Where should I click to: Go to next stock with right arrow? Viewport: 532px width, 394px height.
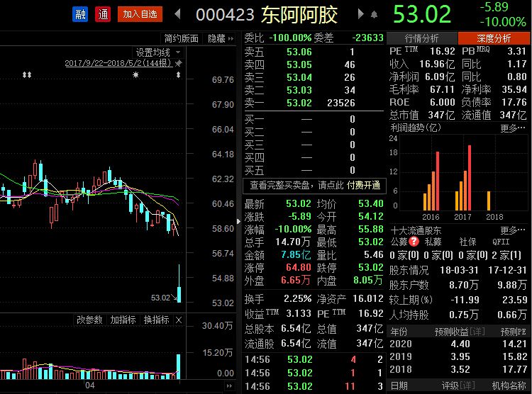point(360,14)
